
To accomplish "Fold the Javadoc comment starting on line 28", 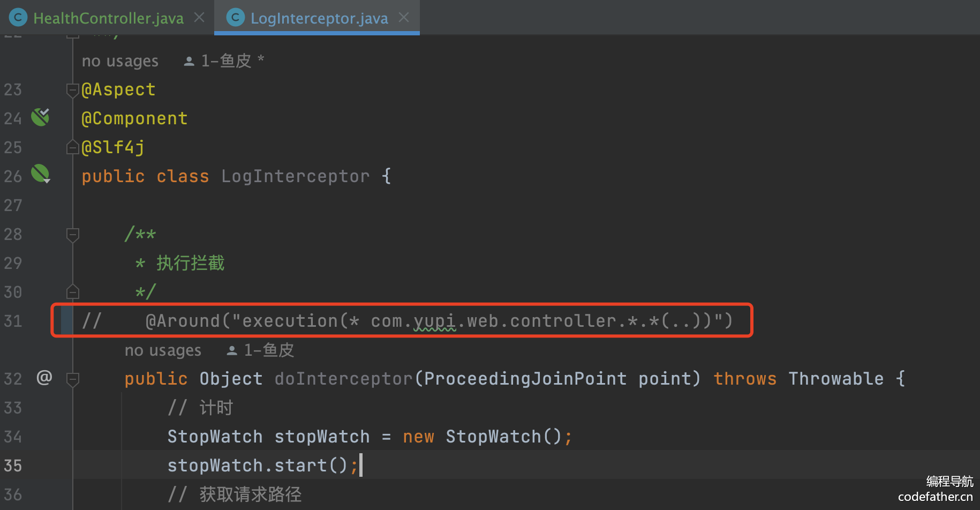I will point(72,235).
